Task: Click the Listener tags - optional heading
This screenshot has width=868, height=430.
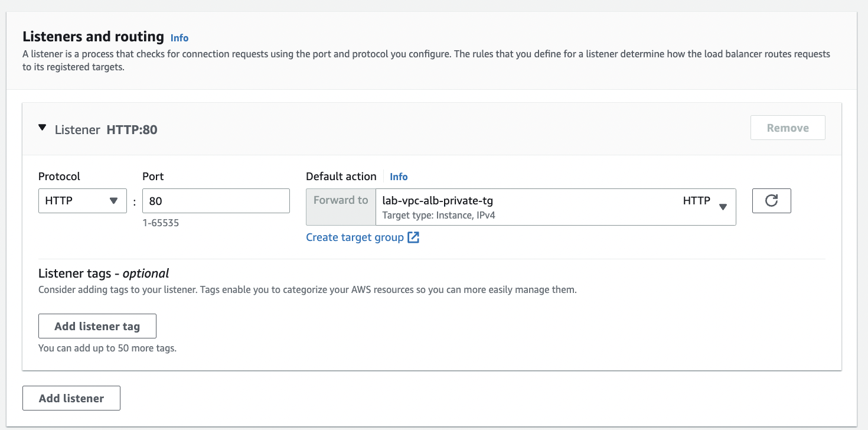Action: [x=103, y=273]
